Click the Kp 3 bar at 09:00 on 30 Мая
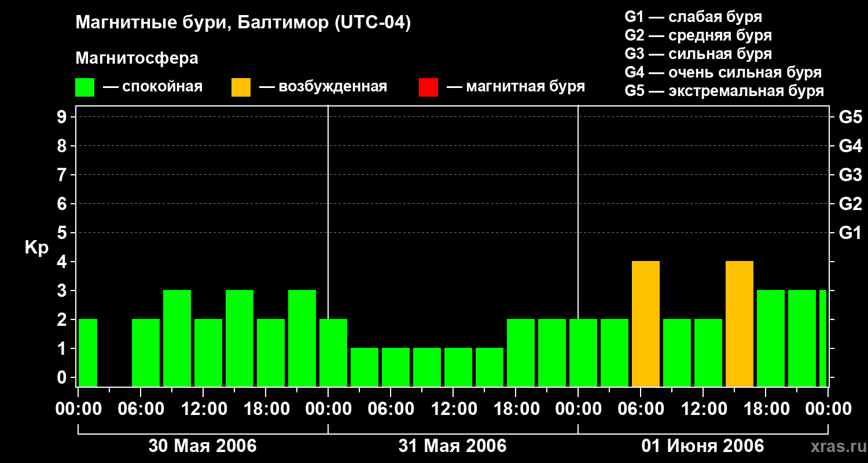 pos(177,339)
